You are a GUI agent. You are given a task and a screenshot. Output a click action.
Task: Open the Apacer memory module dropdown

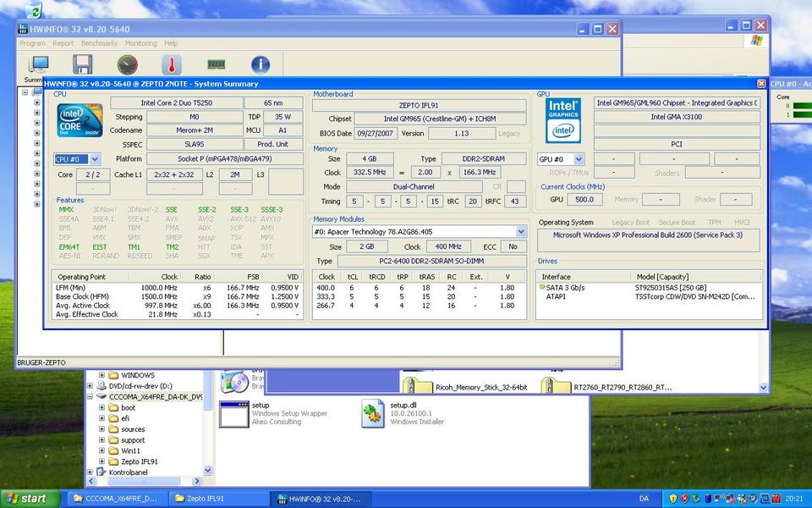coord(520,231)
